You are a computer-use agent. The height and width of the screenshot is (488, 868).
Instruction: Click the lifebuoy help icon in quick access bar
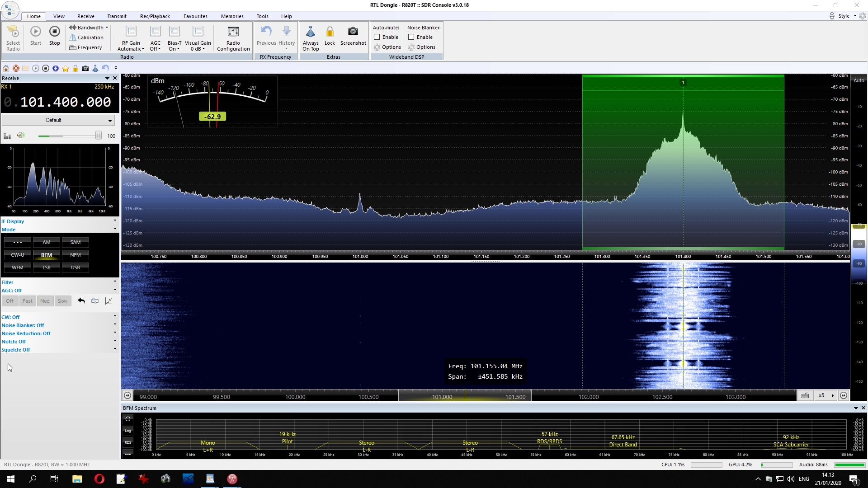point(16,68)
